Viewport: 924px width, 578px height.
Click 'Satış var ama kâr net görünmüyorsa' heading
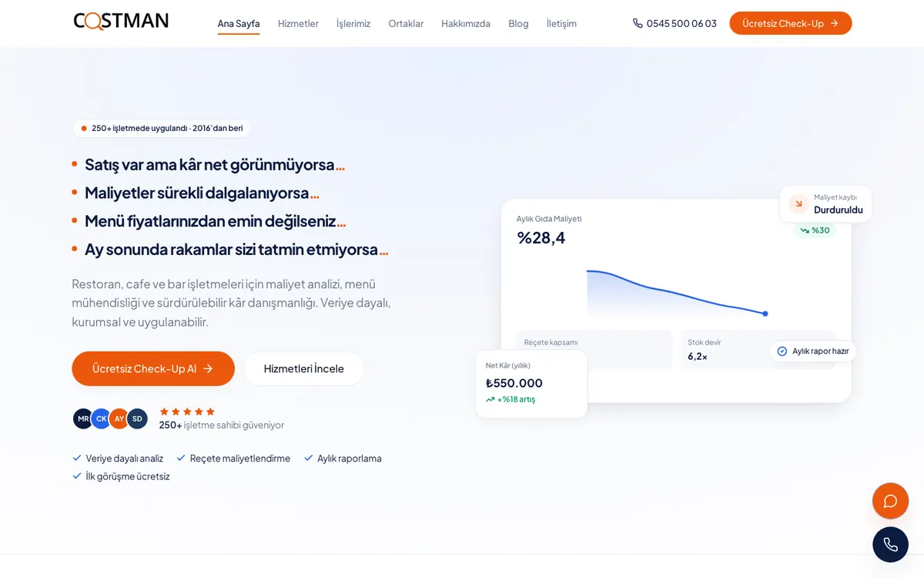pos(215,164)
